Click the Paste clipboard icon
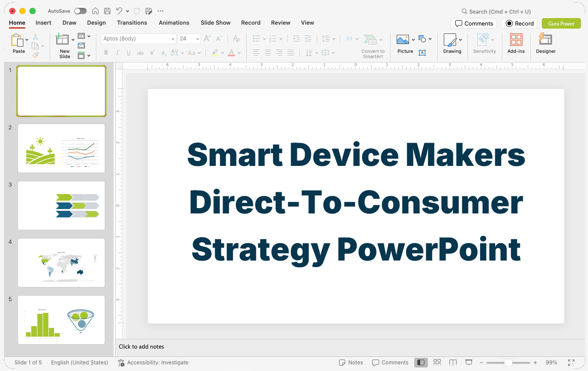588x371 pixels. 17,40
